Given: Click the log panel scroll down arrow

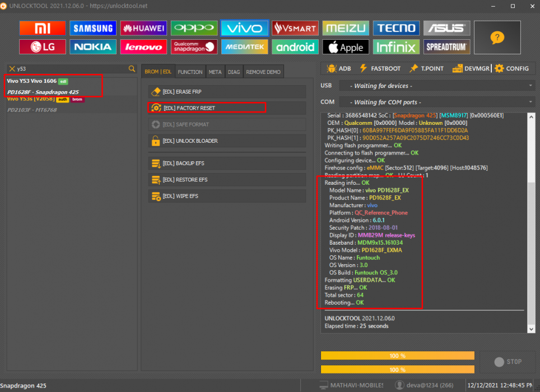Looking at the screenshot, I should [x=532, y=329].
